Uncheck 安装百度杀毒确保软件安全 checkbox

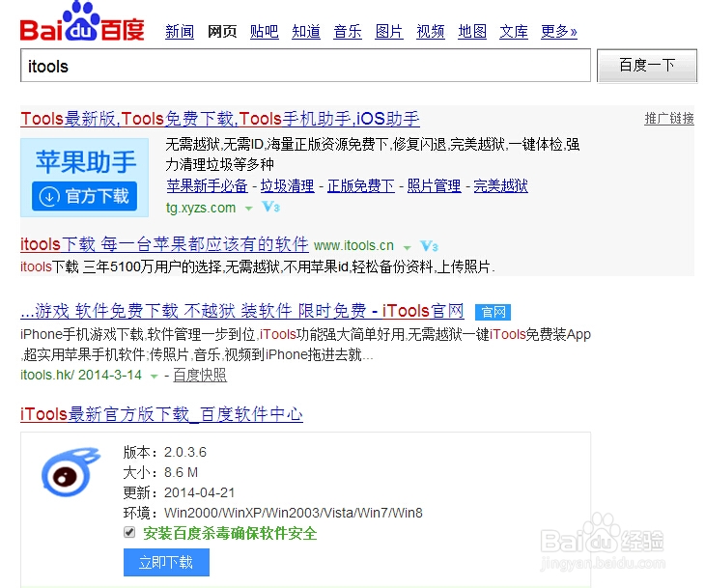click(129, 533)
